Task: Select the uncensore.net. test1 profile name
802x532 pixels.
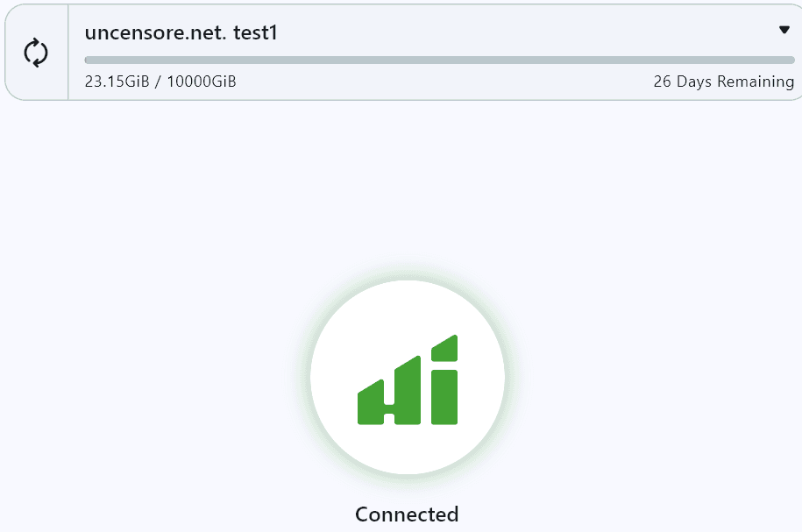Action: click(x=181, y=32)
